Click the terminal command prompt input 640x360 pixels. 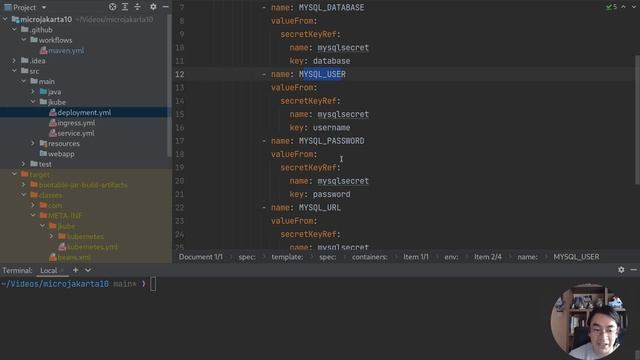coord(153,284)
